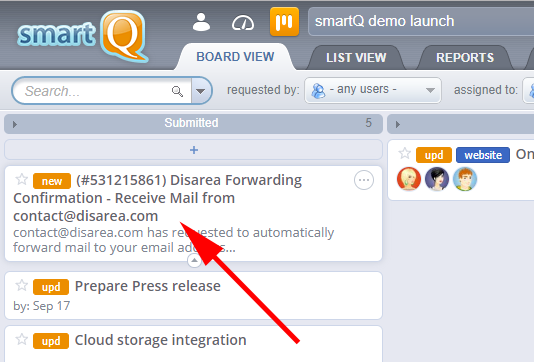Star the Prepare Press release ticket
The height and width of the screenshot is (362, 534).
(22, 285)
